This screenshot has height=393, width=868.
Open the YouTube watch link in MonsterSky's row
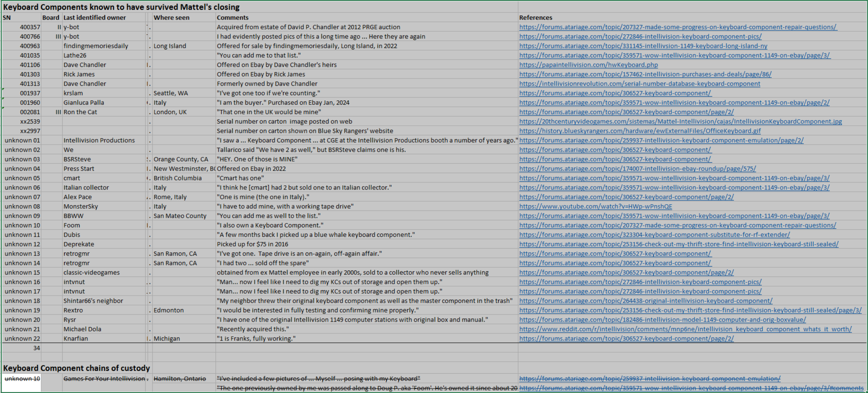[595, 207]
